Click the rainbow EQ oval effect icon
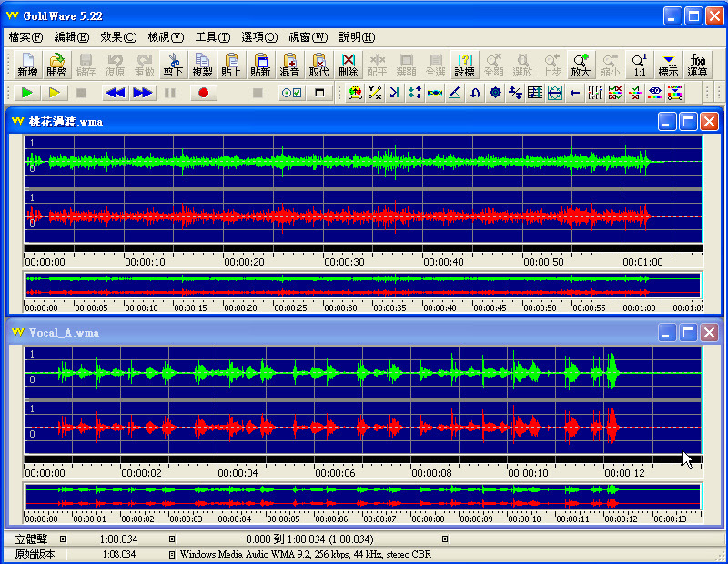728x564 pixels. point(655,93)
